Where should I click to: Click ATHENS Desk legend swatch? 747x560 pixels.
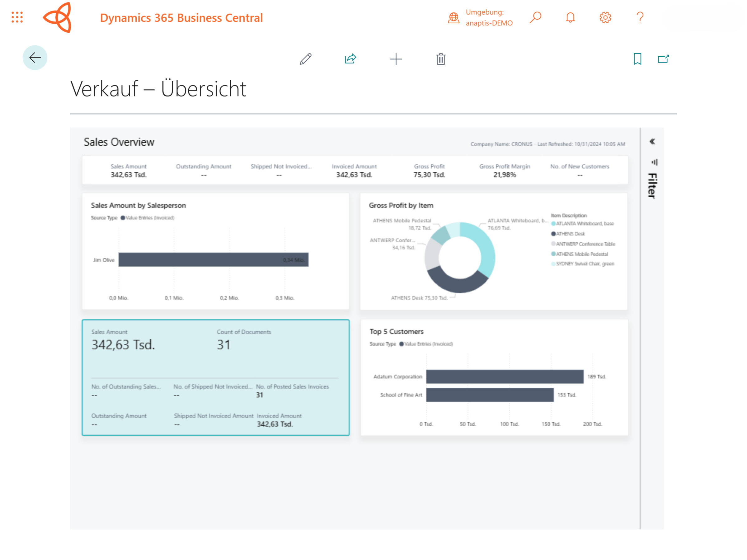[553, 234]
